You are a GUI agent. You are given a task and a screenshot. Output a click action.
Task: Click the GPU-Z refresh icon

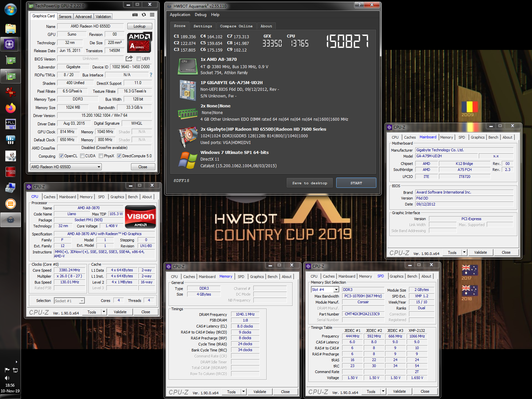[144, 15]
